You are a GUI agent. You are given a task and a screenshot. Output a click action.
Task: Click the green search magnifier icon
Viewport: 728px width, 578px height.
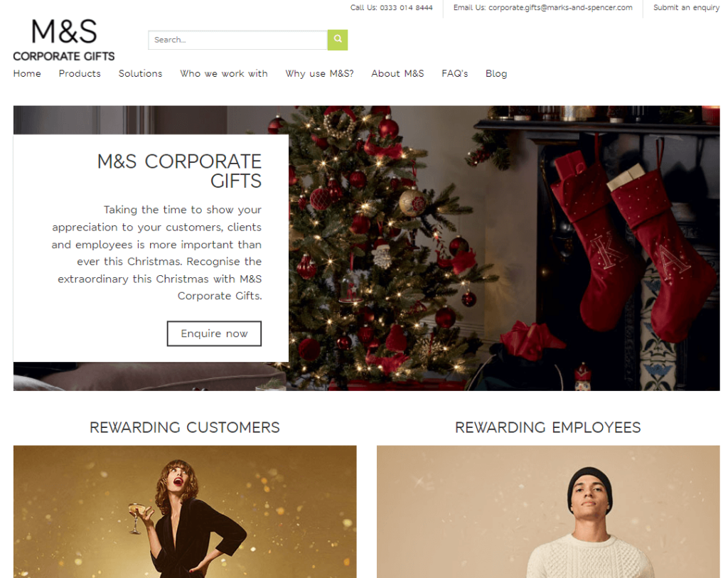tap(338, 40)
